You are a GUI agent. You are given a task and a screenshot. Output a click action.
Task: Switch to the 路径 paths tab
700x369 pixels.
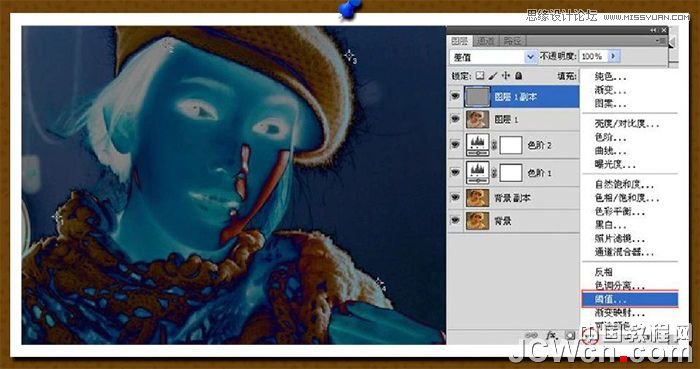[x=512, y=41]
